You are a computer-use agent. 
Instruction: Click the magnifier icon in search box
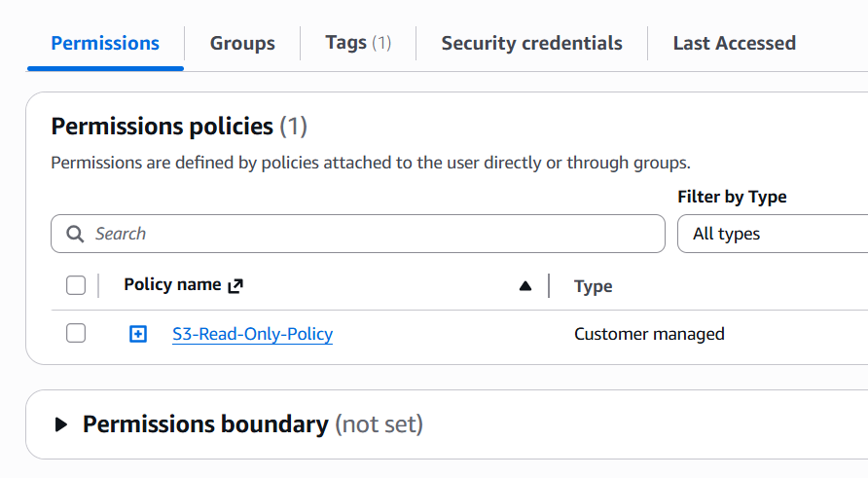pos(75,234)
